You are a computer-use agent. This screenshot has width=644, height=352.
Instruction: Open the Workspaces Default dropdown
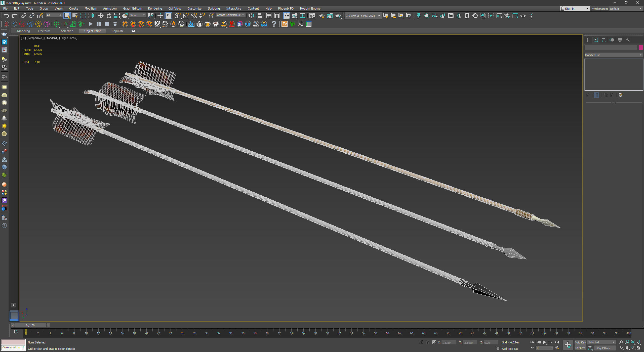[x=625, y=9]
